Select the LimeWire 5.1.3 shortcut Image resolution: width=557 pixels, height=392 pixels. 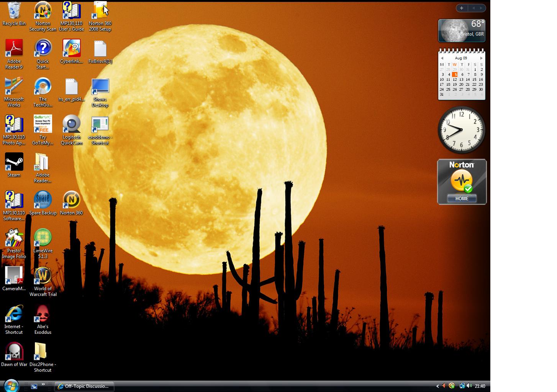43,238
